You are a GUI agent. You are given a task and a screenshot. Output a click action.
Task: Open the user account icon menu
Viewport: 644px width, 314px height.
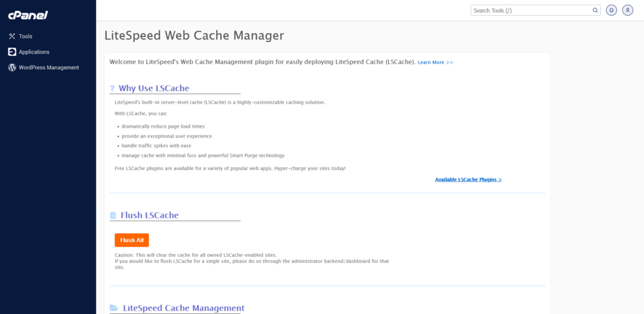pos(628,10)
